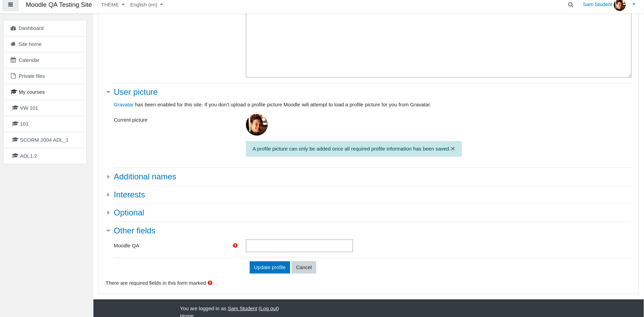
Task: Click the Sam Student footer link
Action: 242,309
